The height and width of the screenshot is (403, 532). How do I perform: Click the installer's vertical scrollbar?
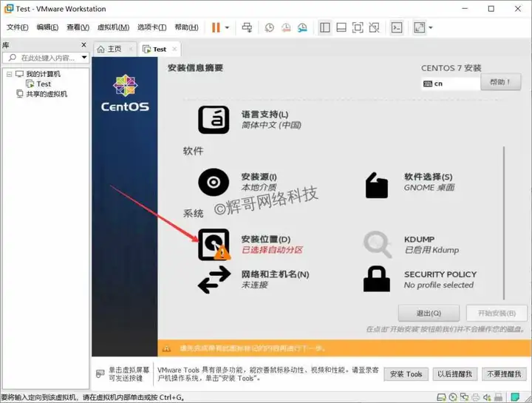click(x=504, y=223)
